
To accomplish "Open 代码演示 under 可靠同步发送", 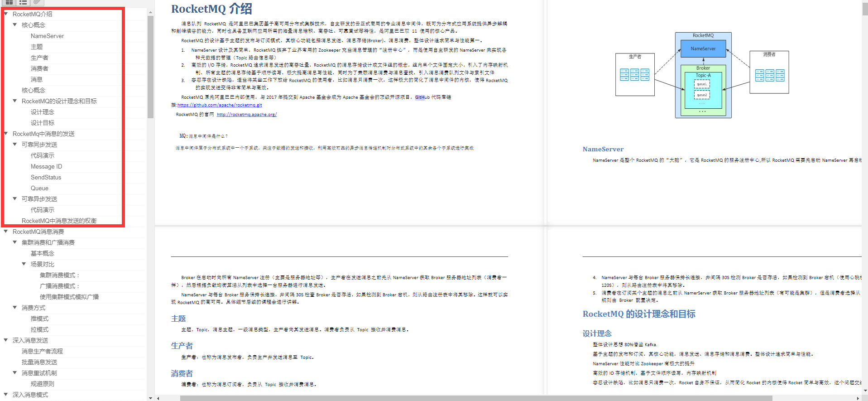I will coord(43,155).
